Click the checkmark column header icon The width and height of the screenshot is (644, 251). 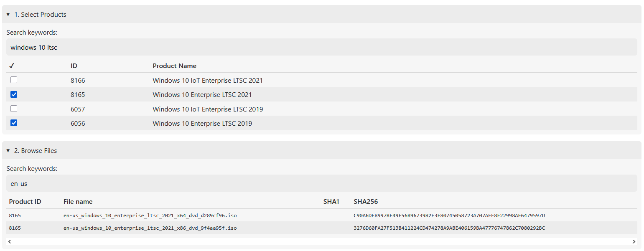pos(12,66)
